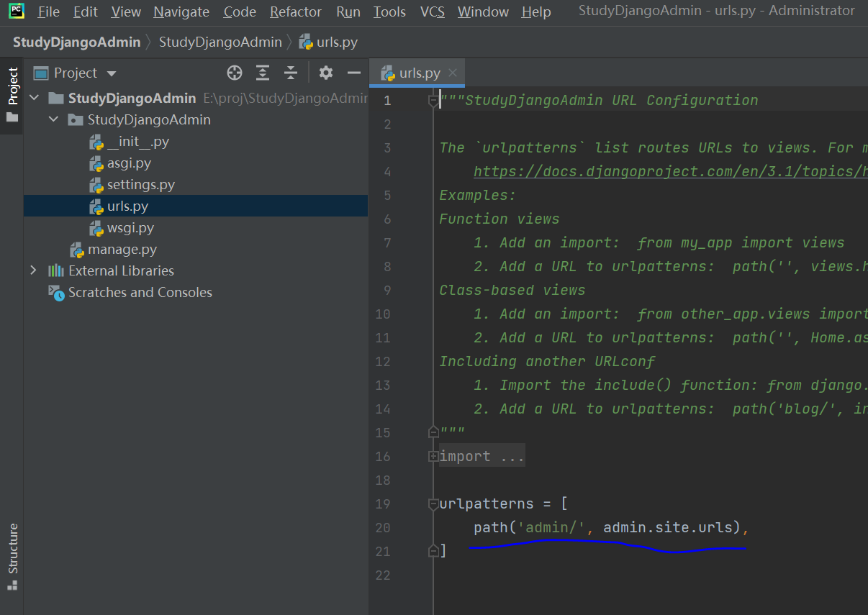
Task: Open the Help menu
Action: click(x=536, y=12)
